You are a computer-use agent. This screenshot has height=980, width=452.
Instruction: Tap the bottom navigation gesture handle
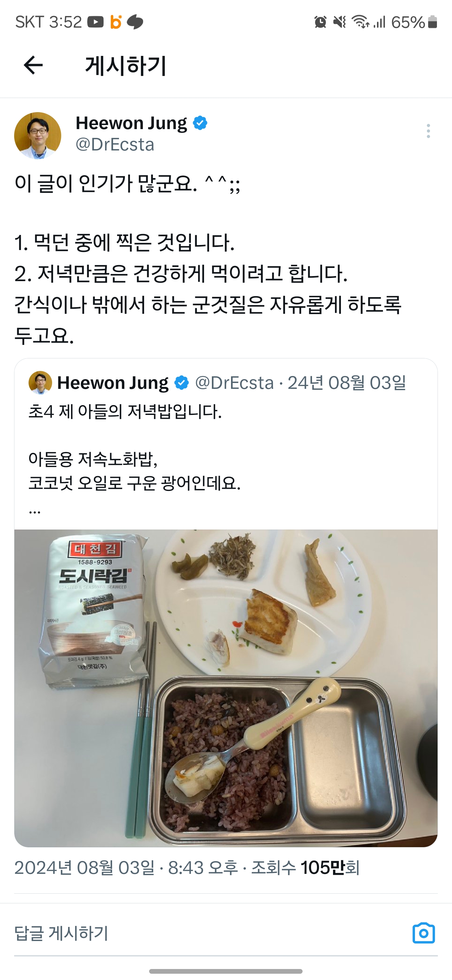tap(226, 971)
